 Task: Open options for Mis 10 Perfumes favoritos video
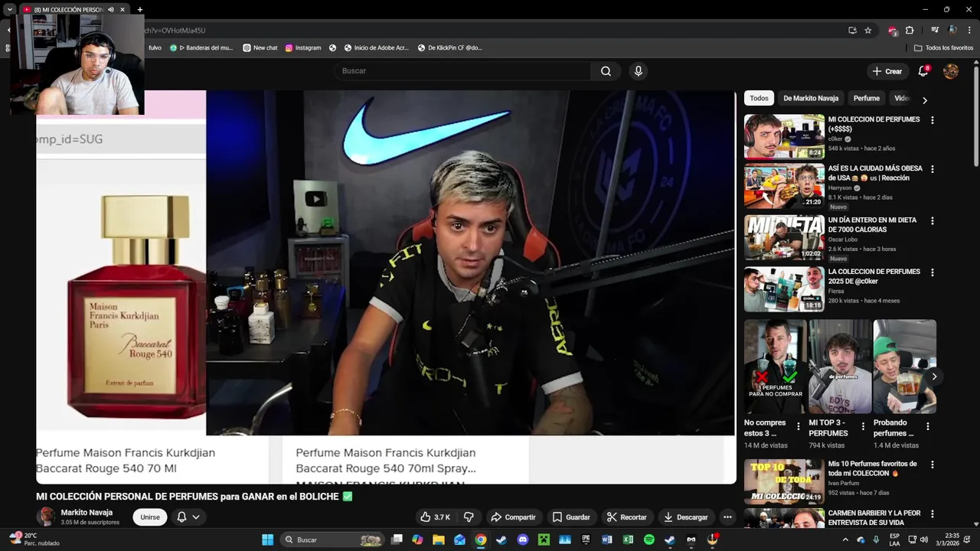coord(932,465)
